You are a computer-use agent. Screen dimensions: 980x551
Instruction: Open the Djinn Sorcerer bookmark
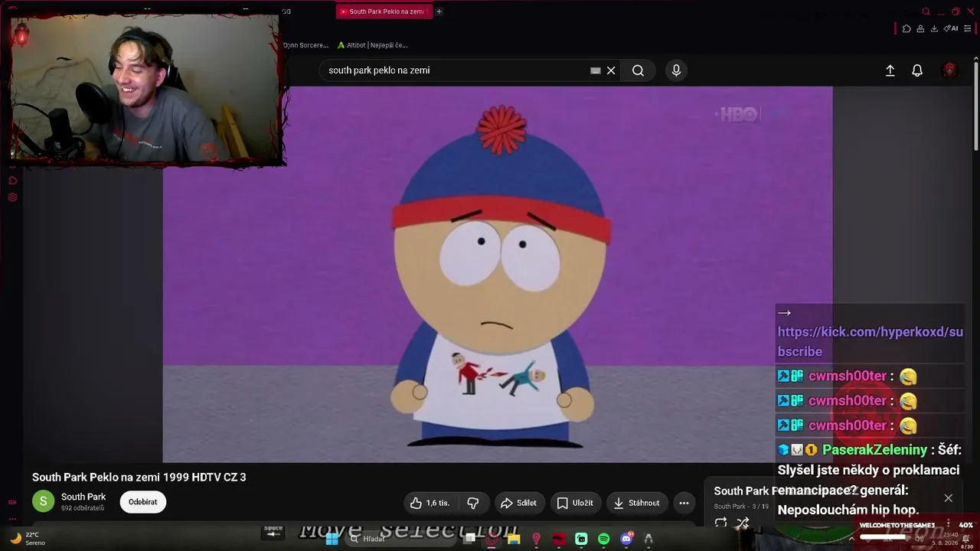pyautogui.click(x=305, y=45)
